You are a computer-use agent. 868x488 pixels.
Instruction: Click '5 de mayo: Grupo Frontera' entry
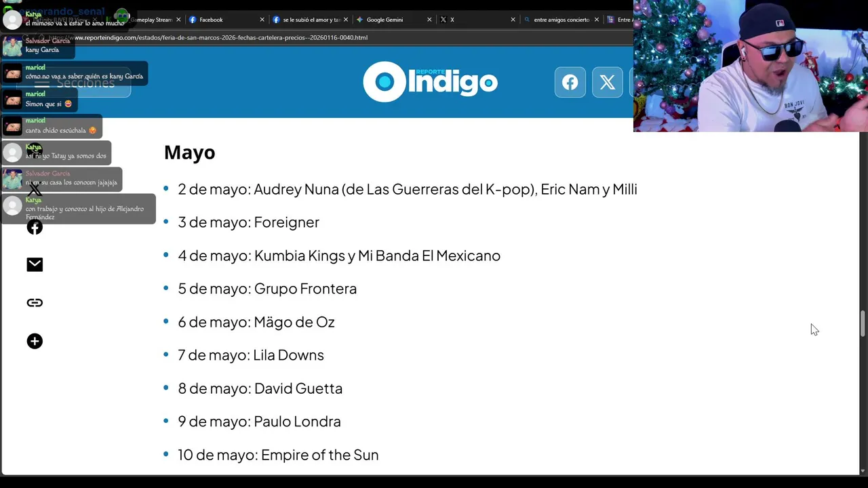(267, 289)
